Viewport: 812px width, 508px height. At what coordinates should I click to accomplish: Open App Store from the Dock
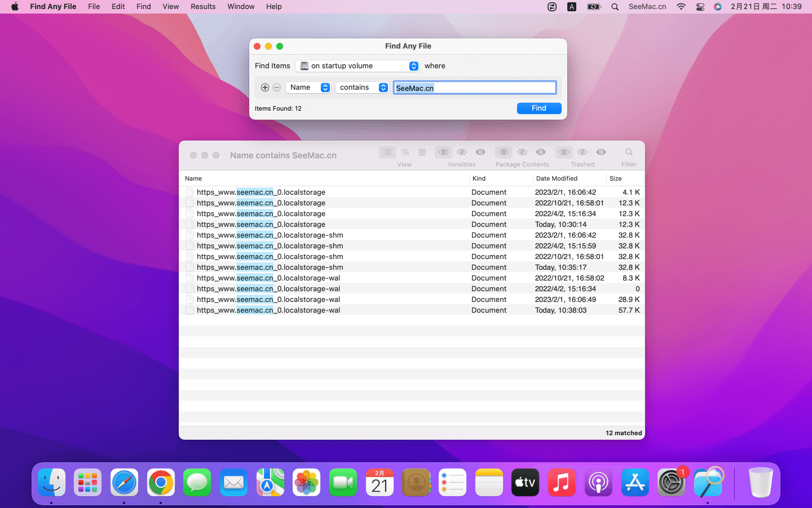[x=635, y=483]
